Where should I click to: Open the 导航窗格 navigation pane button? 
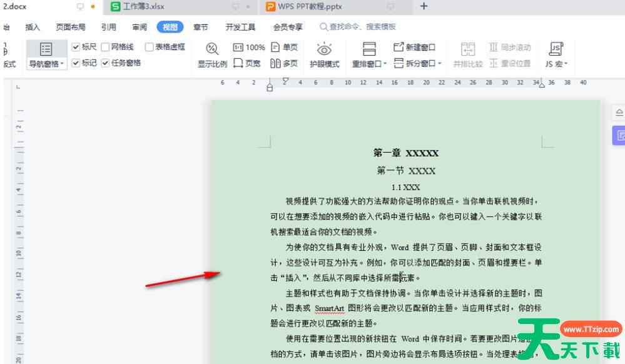tap(46, 55)
